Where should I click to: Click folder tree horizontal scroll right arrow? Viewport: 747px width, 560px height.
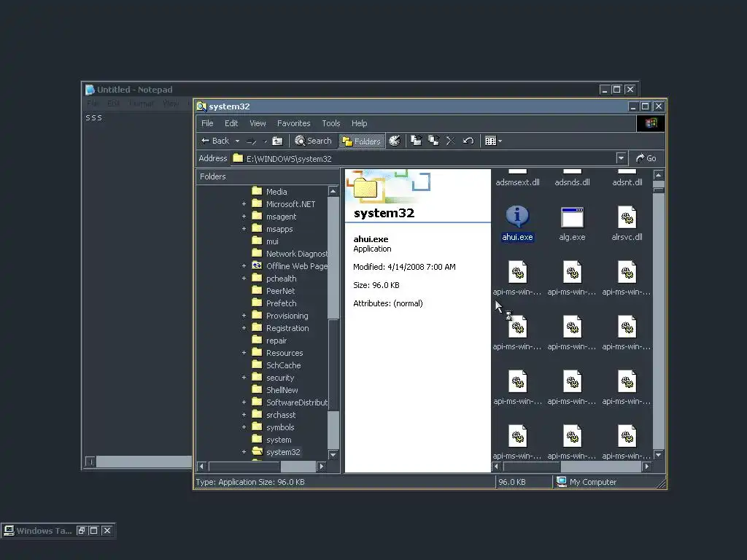pos(322,466)
